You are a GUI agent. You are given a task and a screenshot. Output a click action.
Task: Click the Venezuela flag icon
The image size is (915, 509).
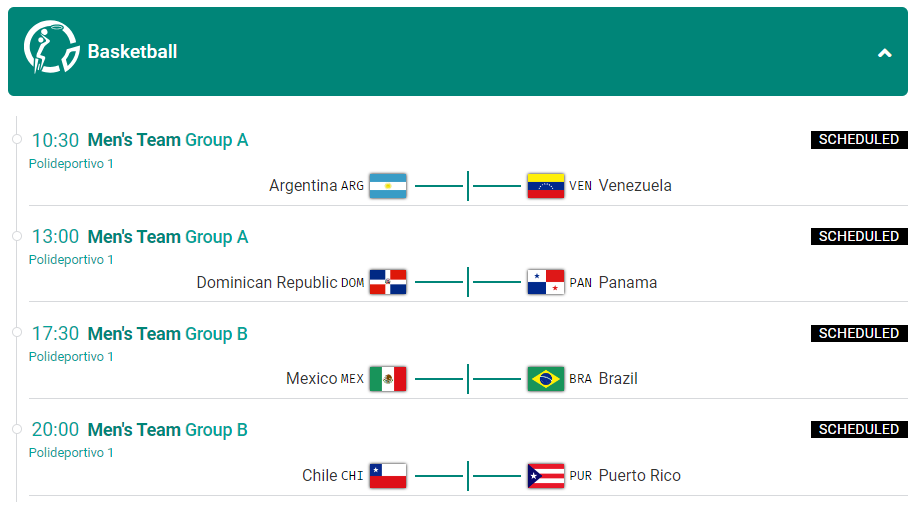[x=546, y=186]
